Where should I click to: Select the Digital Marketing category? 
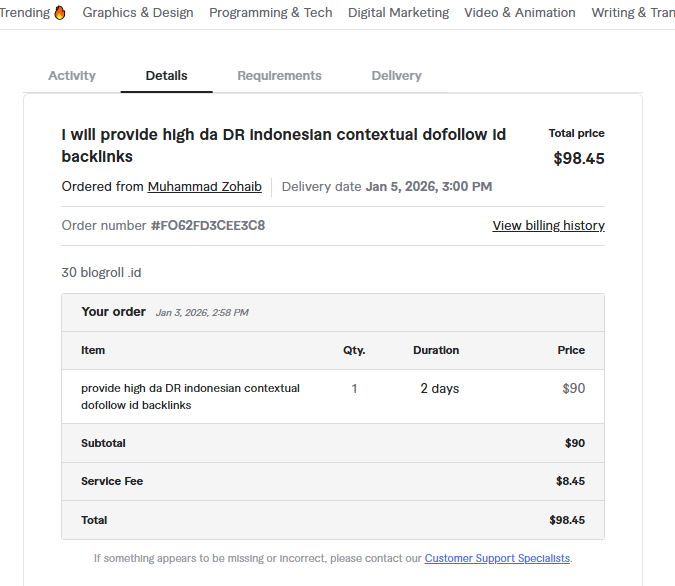point(398,13)
